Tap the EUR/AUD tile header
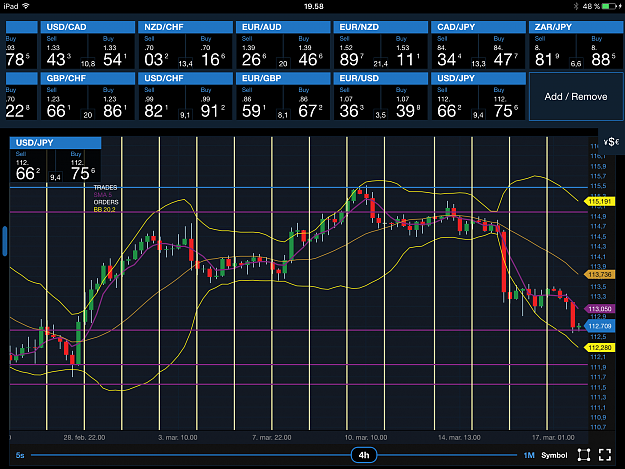The height and width of the screenshot is (469, 625). [283, 27]
